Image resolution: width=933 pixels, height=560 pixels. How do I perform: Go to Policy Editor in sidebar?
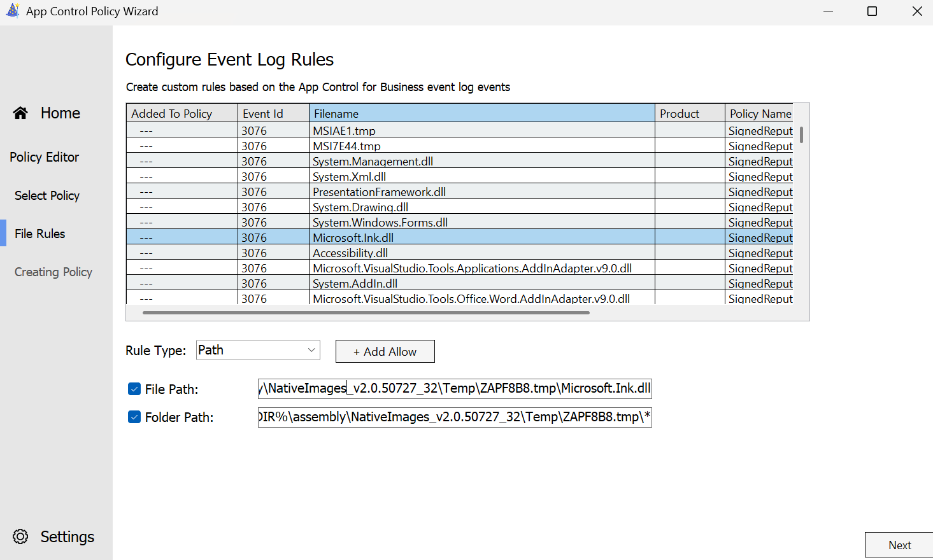45,157
